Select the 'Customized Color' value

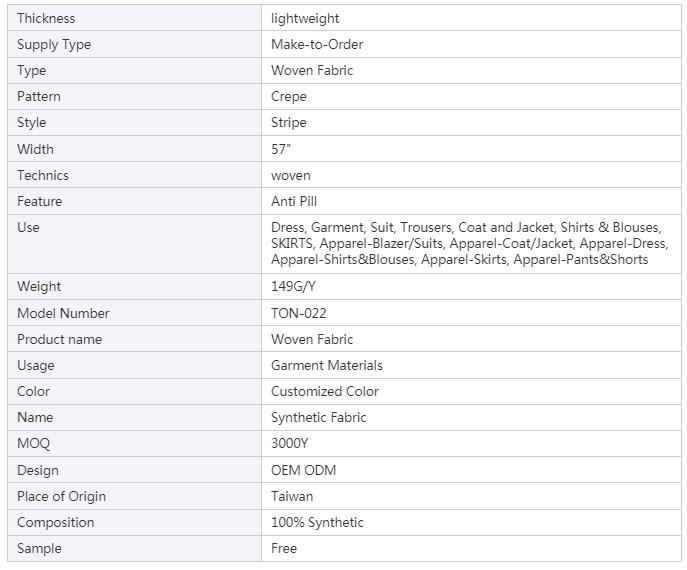[325, 391]
